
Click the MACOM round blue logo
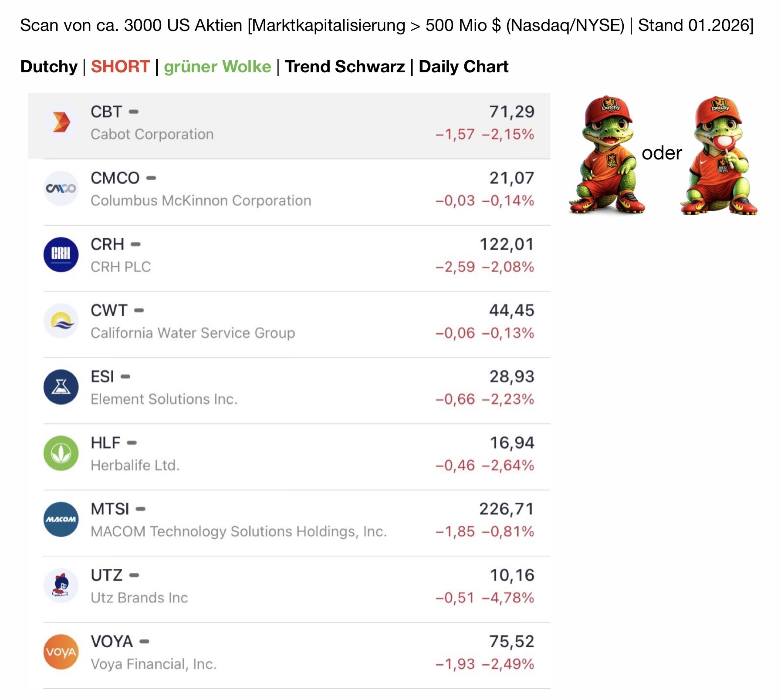point(61,520)
